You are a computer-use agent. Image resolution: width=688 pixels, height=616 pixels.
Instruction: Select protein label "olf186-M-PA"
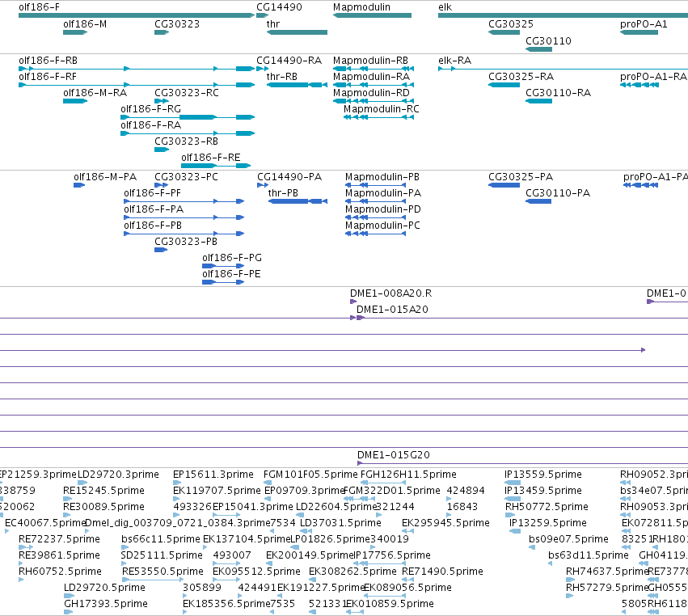click(x=105, y=177)
